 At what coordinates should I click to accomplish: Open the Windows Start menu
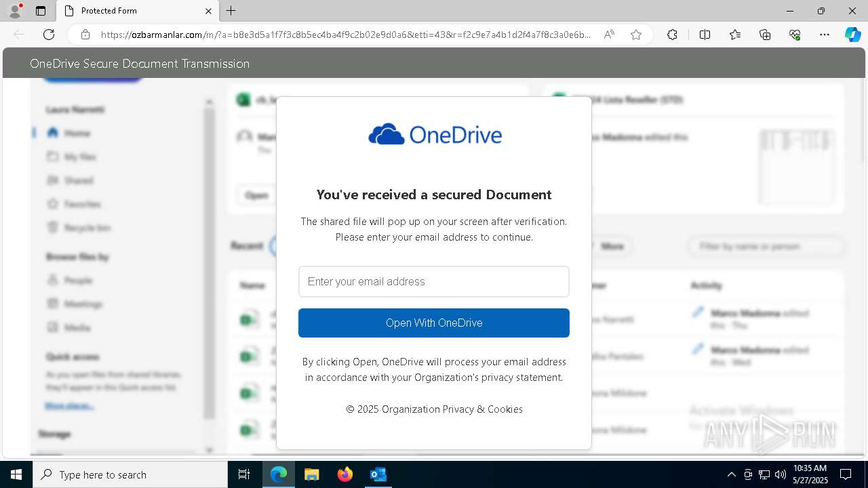tap(16, 474)
